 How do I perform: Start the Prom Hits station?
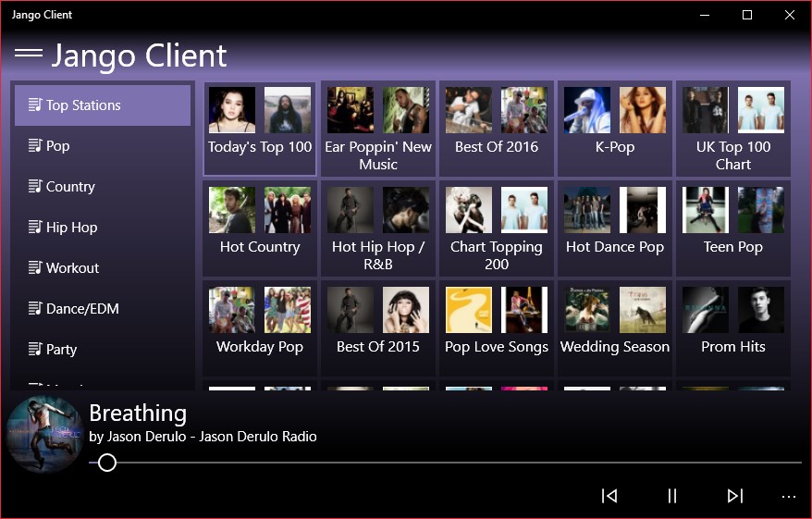(x=732, y=328)
